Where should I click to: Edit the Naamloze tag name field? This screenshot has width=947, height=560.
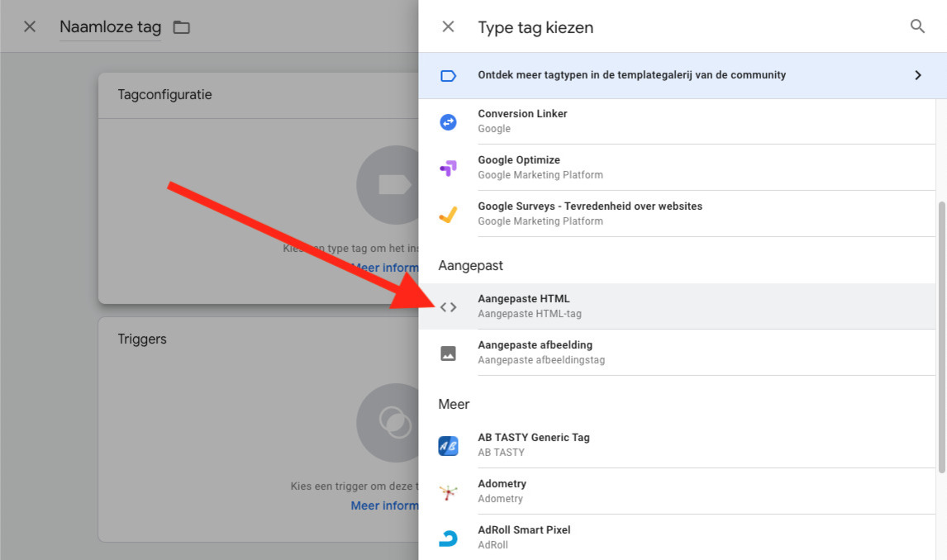111,27
